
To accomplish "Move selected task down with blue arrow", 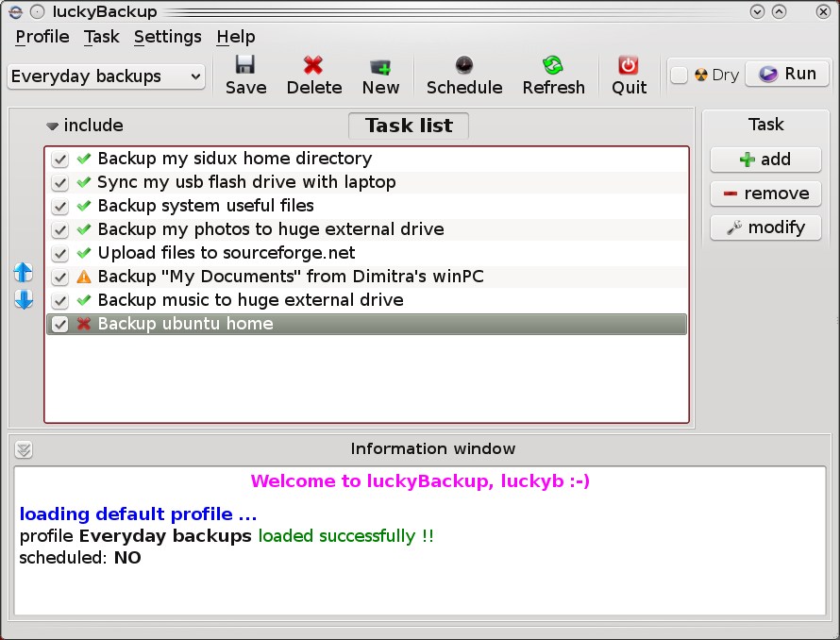I will click(23, 299).
